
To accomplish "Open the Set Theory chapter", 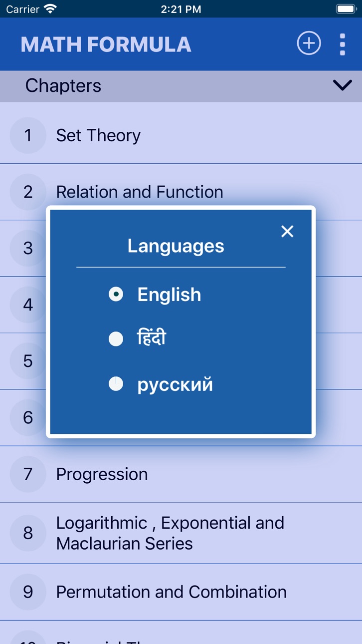I will point(181,135).
